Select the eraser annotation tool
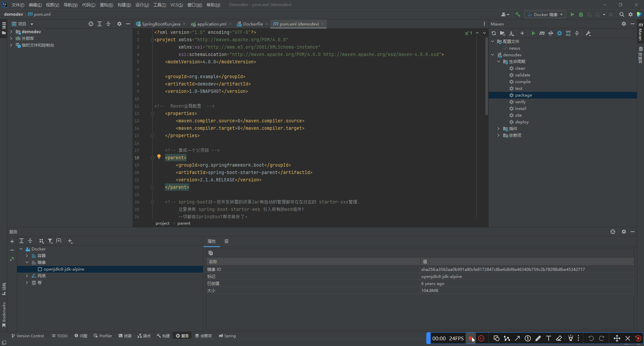Screen dimensions: 644x346 point(559,338)
